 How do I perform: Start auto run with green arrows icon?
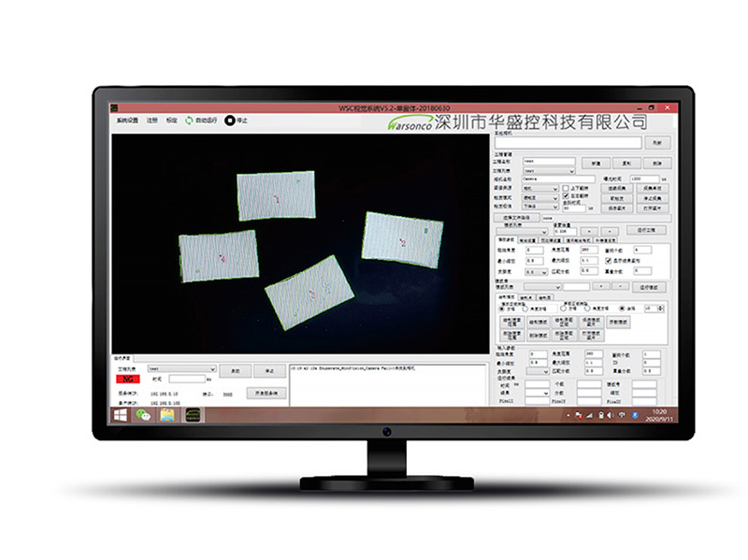click(x=190, y=121)
